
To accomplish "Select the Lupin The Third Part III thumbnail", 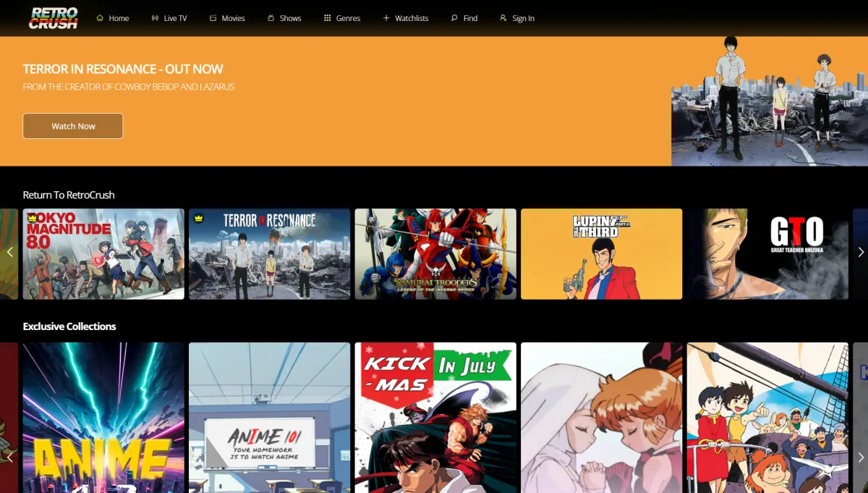I will [601, 253].
